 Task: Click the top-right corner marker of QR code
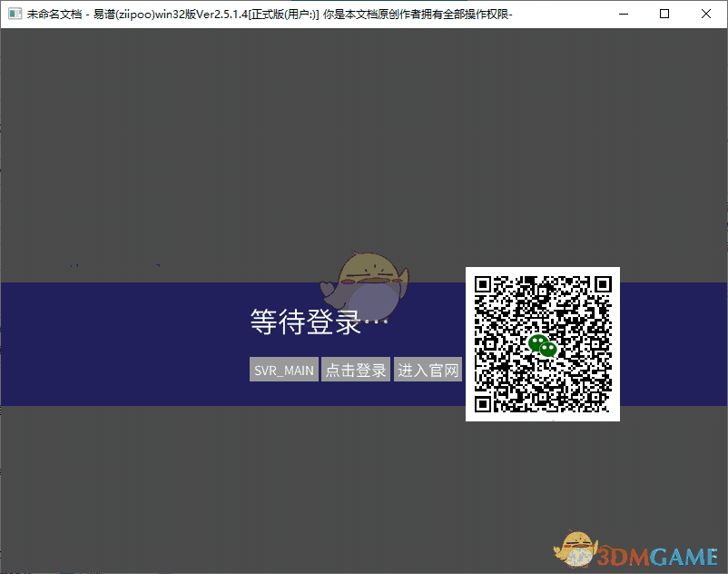603,284
